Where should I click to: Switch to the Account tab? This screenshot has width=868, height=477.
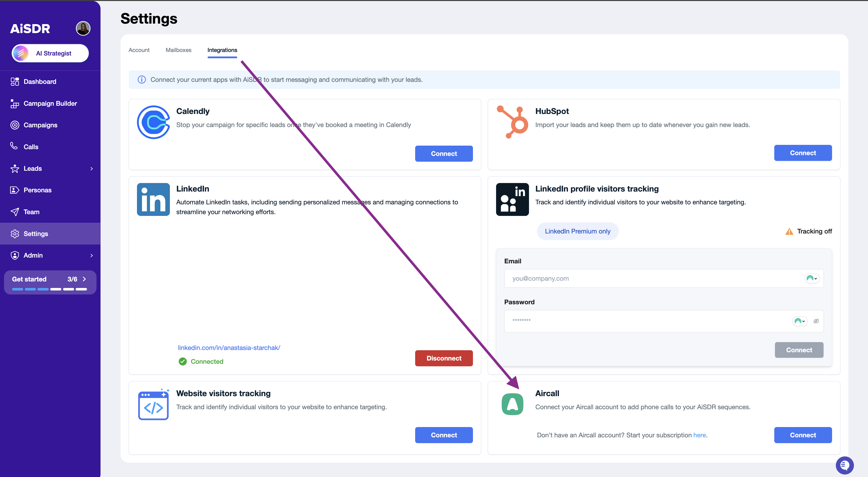click(x=139, y=50)
